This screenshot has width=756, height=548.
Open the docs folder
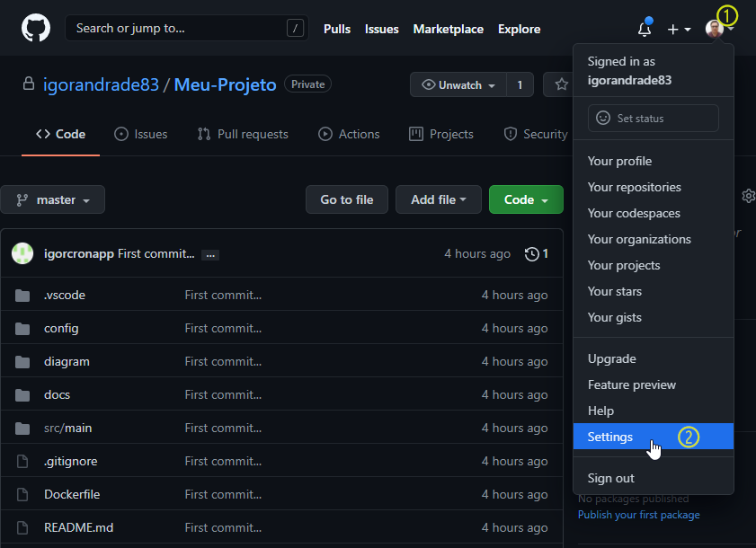click(x=57, y=394)
